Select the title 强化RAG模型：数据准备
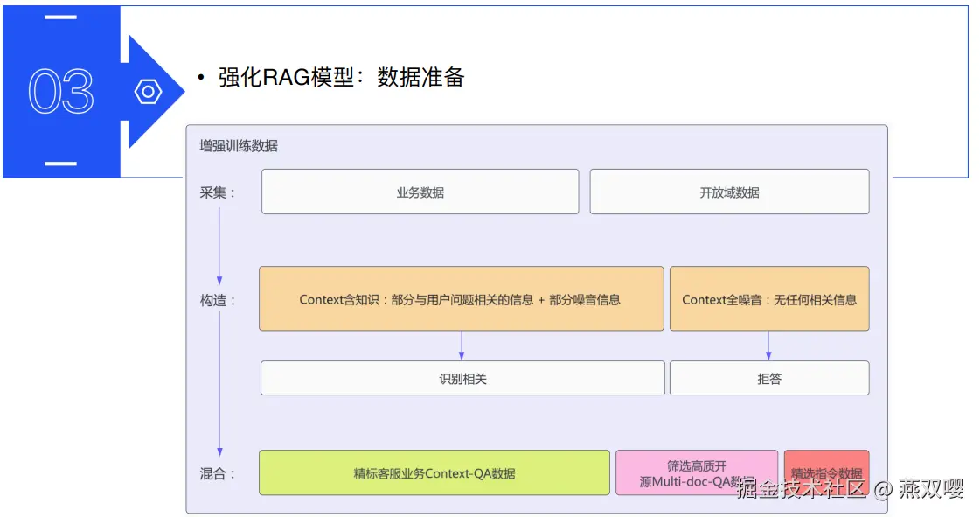Screen dimensions: 980x517 coord(341,78)
